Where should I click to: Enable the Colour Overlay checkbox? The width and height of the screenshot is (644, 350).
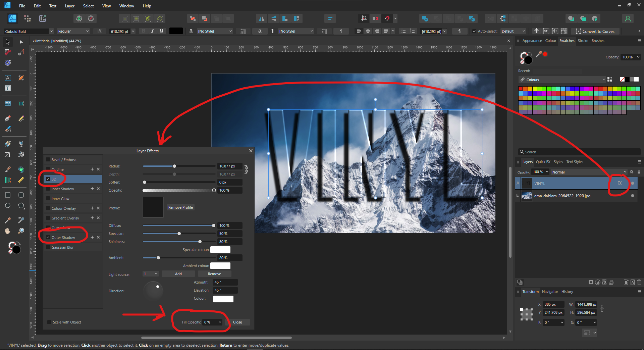click(x=48, y=208)
